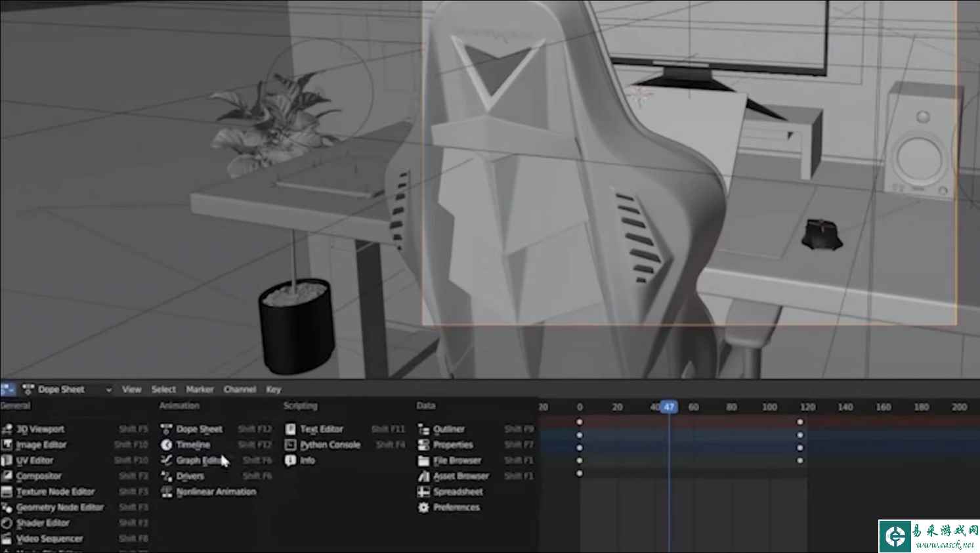Screen dimensions: 980x553
Task: Open Preferences from the Data column
Action: (x=456, y=508)
